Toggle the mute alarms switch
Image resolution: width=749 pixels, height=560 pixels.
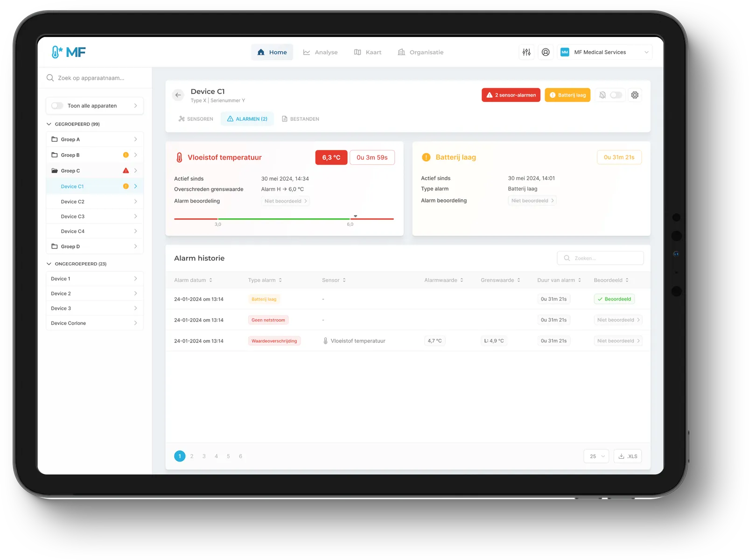click(616, 95)
